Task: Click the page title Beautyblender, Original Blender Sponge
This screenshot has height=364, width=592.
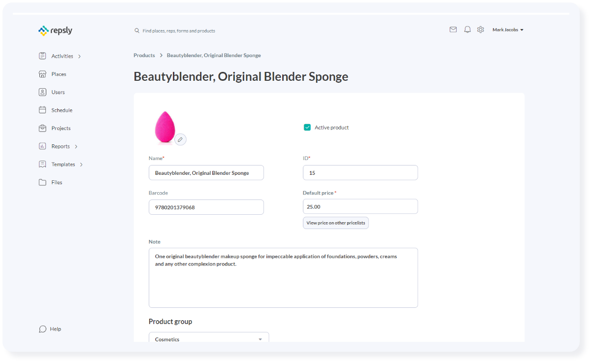Action: click(x=241, y=77)
